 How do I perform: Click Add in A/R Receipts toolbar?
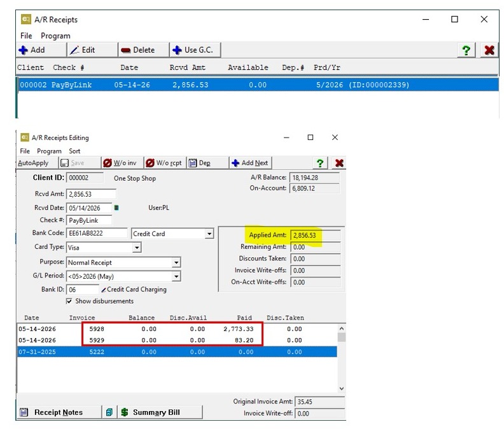(x=41, y=50)
